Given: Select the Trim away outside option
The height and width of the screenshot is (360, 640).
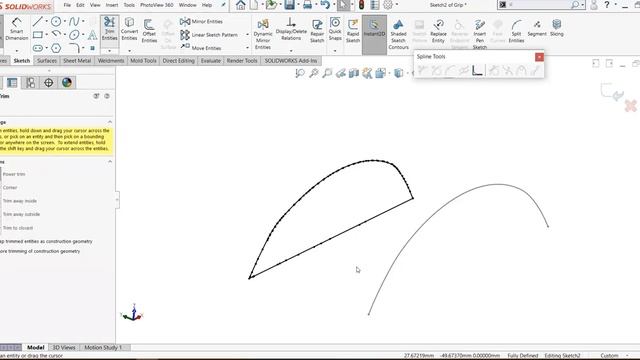Looking at the screenshot, I should [20, 214].
